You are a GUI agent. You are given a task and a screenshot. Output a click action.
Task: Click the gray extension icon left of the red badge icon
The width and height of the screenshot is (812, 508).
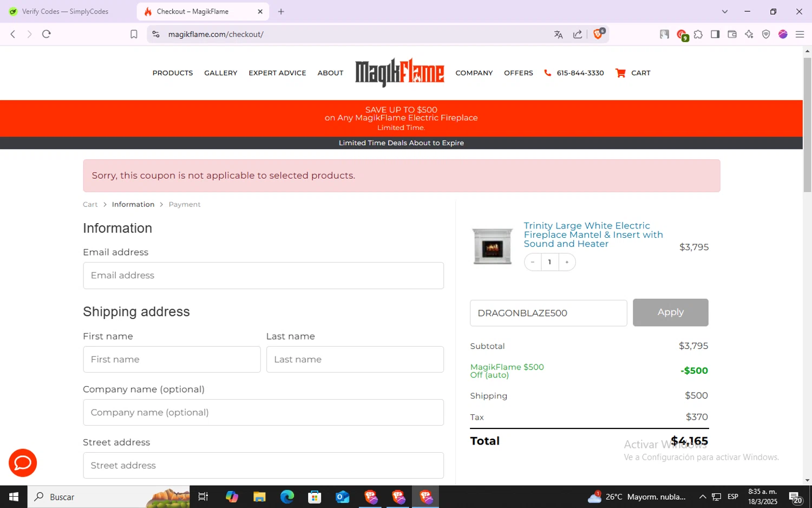[x=664, y=34]
